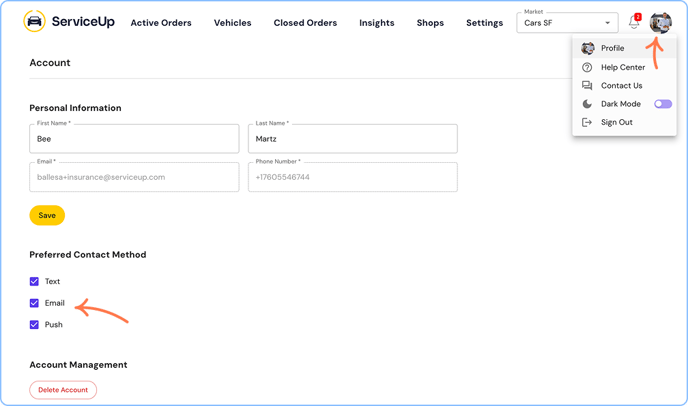
Task: Click the user avatar in top bar
Action: (x=660, y=22)
